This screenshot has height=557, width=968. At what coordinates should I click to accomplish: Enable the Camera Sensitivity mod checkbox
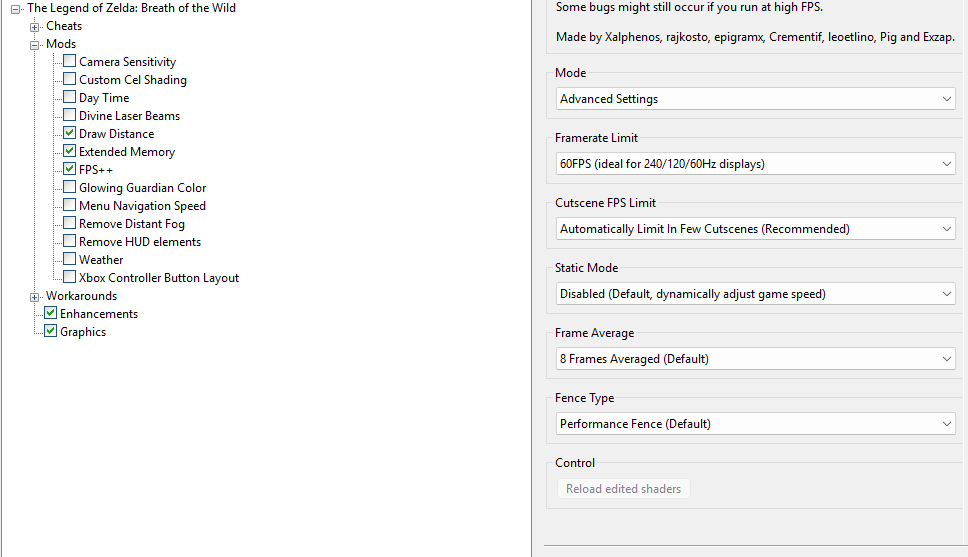tap(70, 61)
